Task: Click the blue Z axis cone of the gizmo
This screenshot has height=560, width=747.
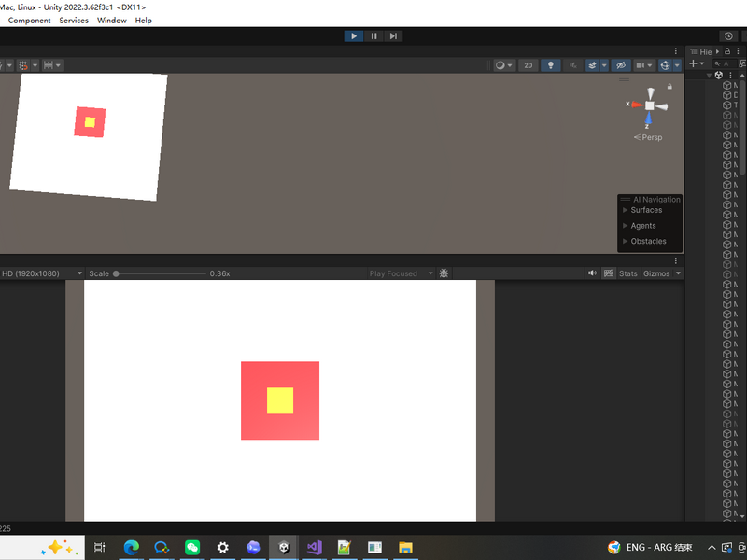Action: [648, 118]
